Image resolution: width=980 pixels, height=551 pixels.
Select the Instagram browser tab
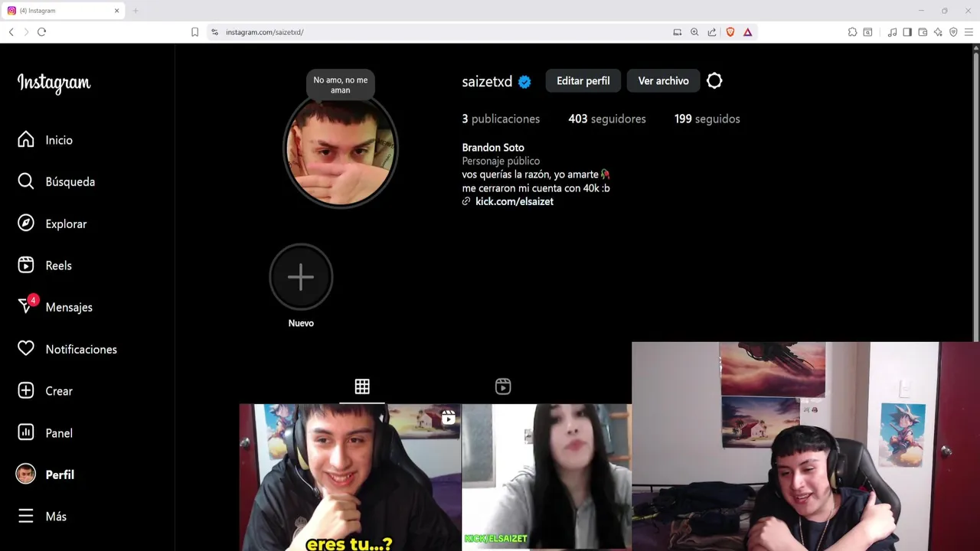point(63,11)
